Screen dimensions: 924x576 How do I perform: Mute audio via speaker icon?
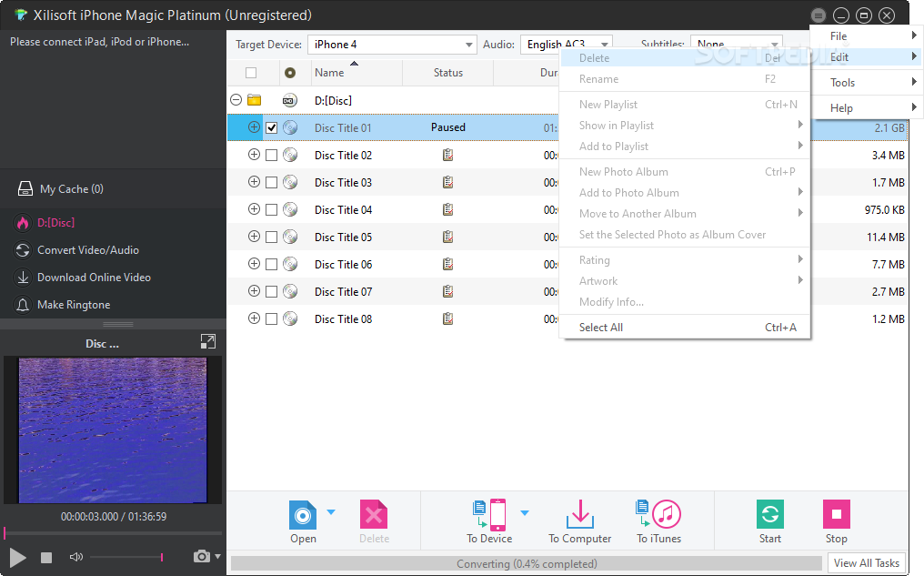coord(76,557)
